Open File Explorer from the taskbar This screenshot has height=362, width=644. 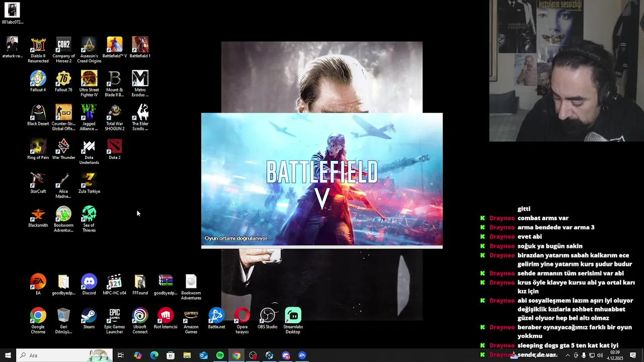click(187, 355)
